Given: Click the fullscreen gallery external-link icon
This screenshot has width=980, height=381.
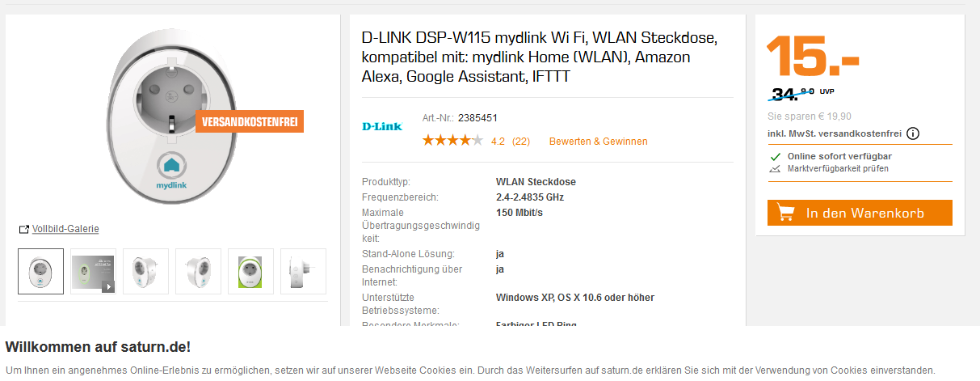Looking at the screenshot, I should [x=23, y=229].
